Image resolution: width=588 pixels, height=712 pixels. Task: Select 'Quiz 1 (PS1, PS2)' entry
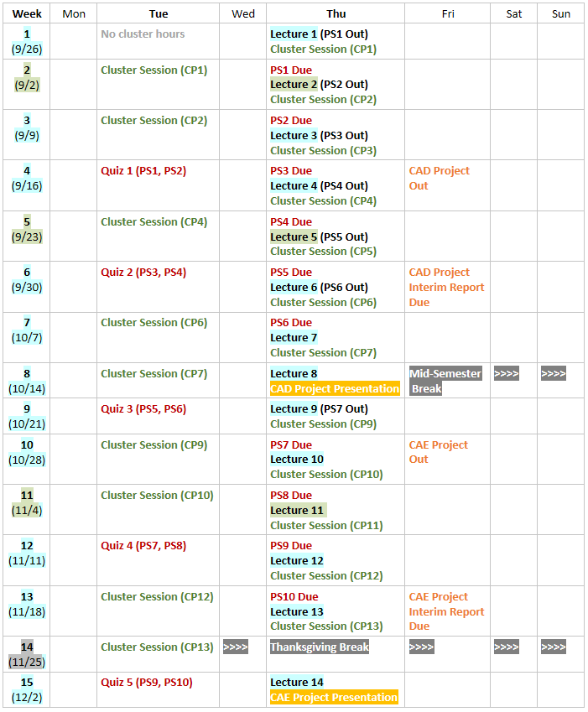click(x=143, y=171)
